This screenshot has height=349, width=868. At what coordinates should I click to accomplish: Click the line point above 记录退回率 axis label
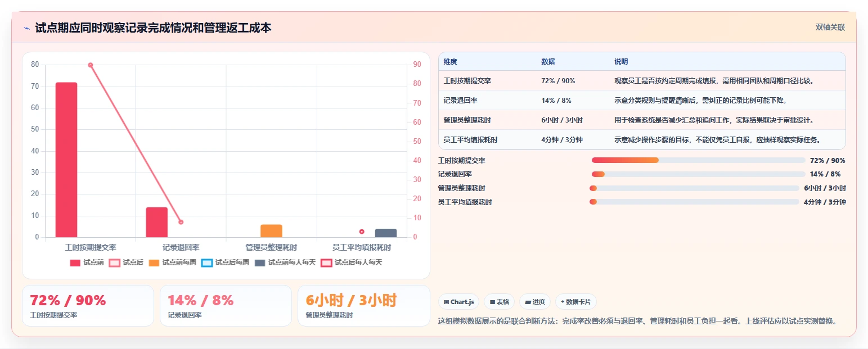coord(181,222)
